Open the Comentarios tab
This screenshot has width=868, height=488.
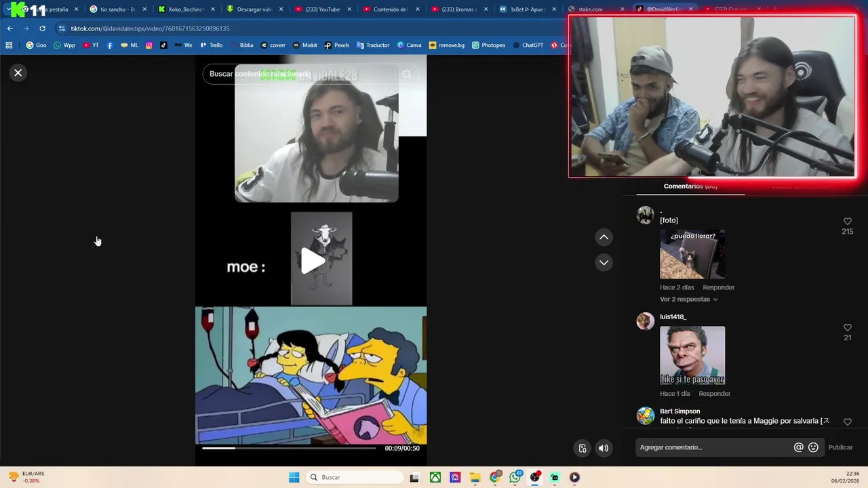pyautogui.click(x=690, y=186)
